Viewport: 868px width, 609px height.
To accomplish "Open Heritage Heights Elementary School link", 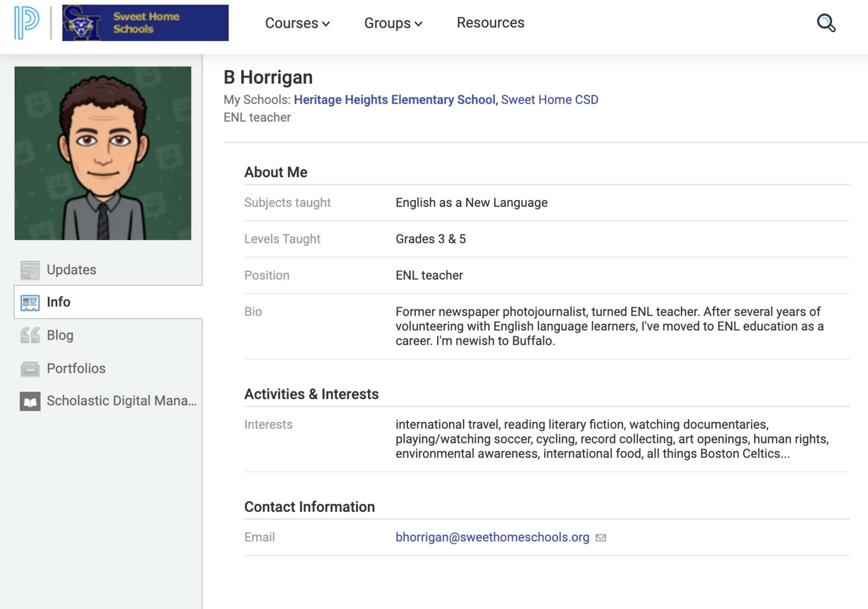I will click(394, 100).
